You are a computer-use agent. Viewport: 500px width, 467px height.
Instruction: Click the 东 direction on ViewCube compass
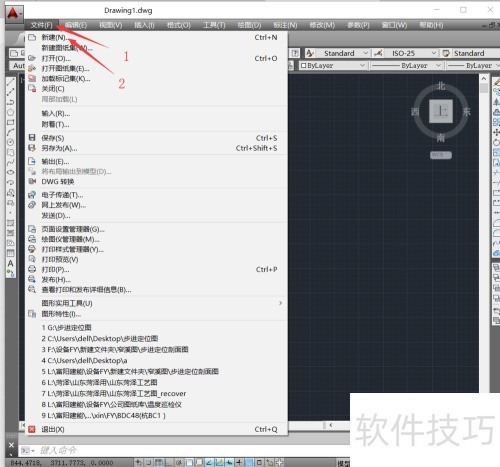coord(466,112)
